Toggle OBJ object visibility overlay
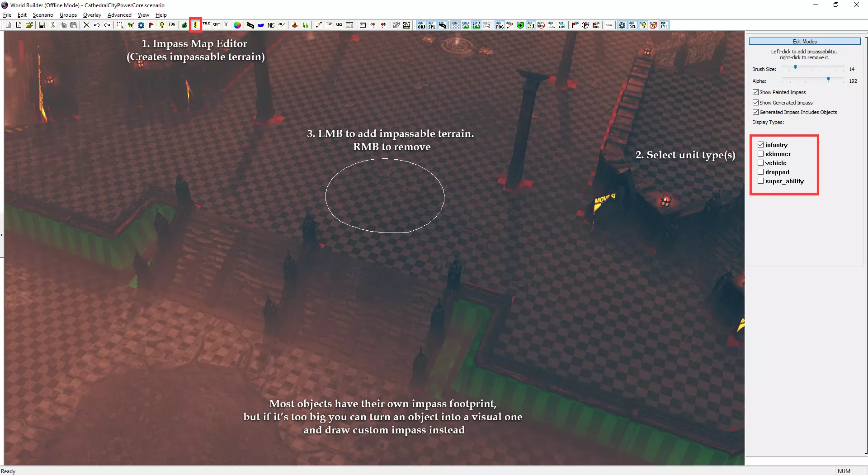 pos(421,25)
